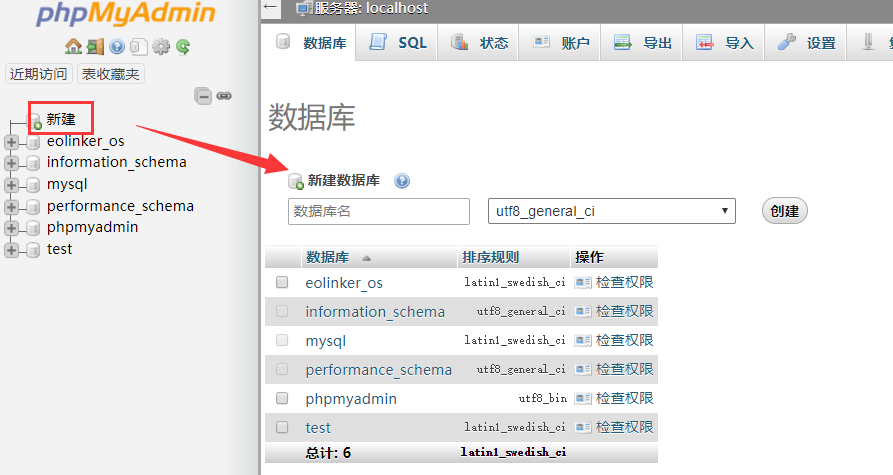Click the 排序规则 column header
This screenshot has width=893, height=475.
tap(490, 257)
